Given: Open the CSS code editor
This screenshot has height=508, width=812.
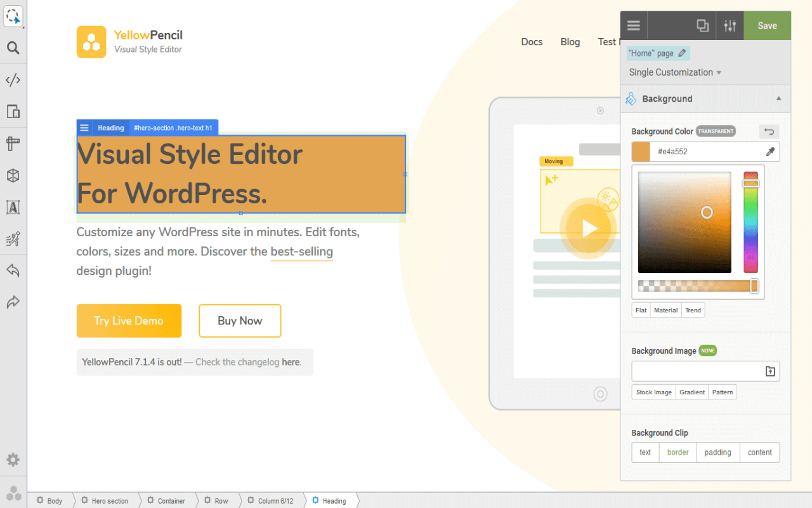Looking at the screenshot, I should point(13,80).
